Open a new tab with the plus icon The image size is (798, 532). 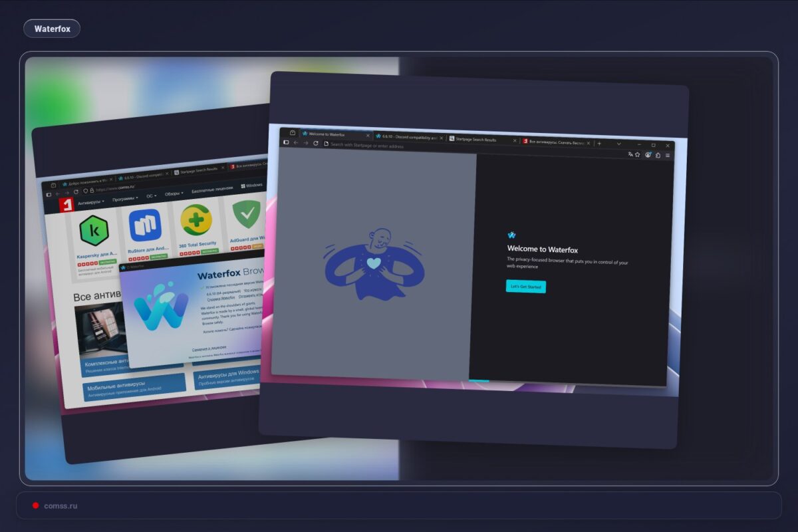point(598,143)
